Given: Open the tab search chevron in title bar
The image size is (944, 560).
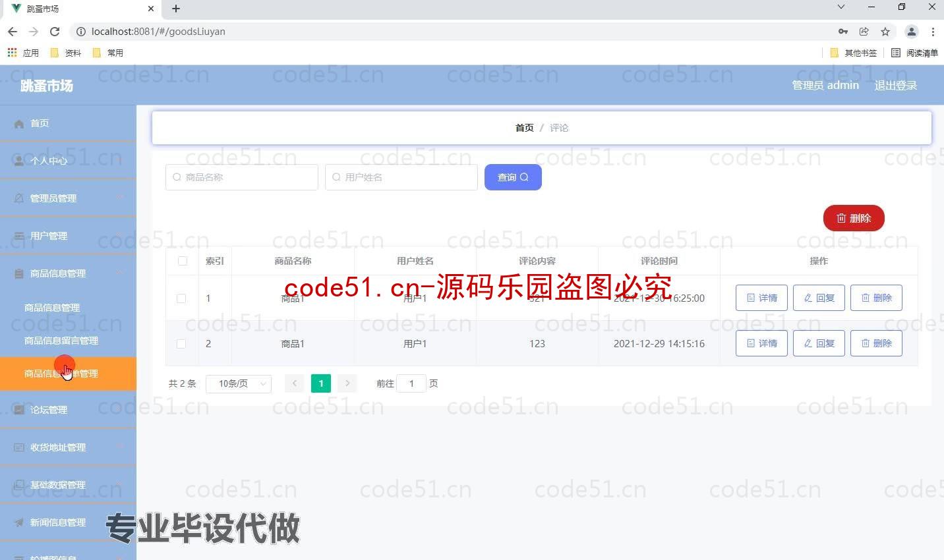Looking at the screenshot, I should (x=841, y=7).
